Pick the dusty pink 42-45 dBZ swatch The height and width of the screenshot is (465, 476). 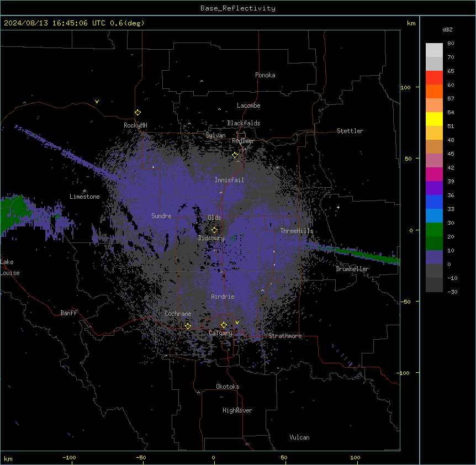pyautogui.click(x=434, y=161)
